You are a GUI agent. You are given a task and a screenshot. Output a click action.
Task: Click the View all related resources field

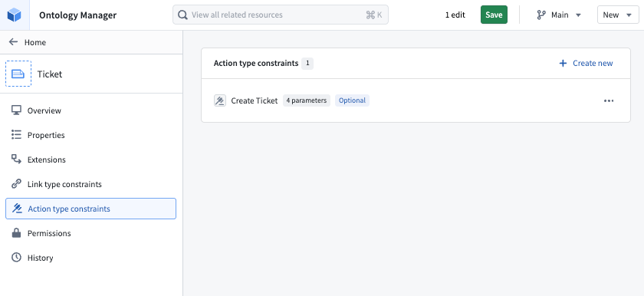280,15
